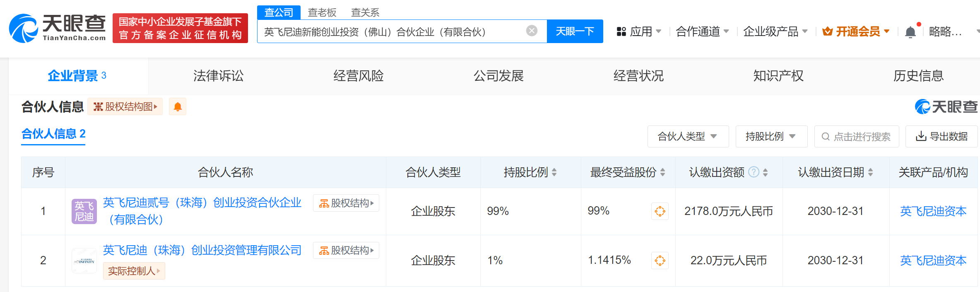
Task: Open 英飞尼迪（珠海）创业投资管理有限公司 link
Action: 202,250
